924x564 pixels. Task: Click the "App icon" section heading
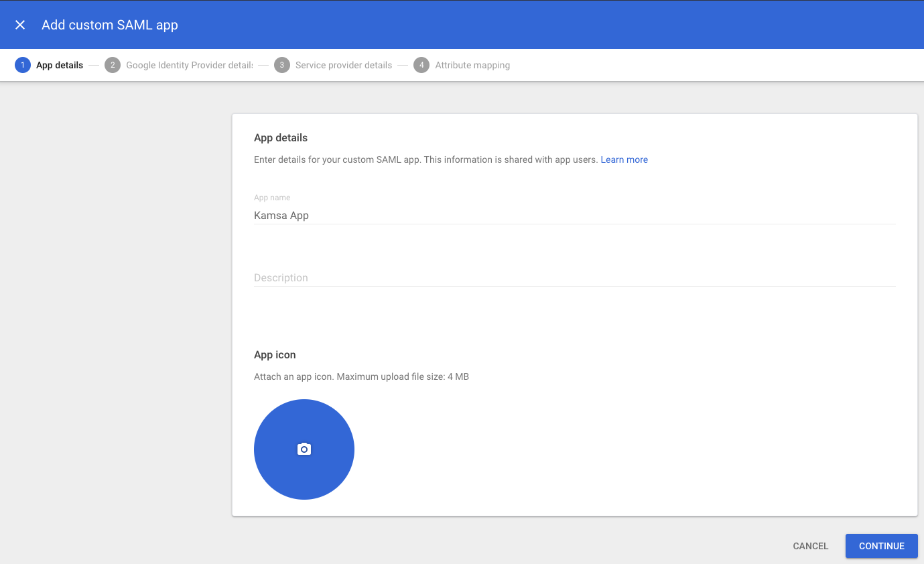point(275,355)
